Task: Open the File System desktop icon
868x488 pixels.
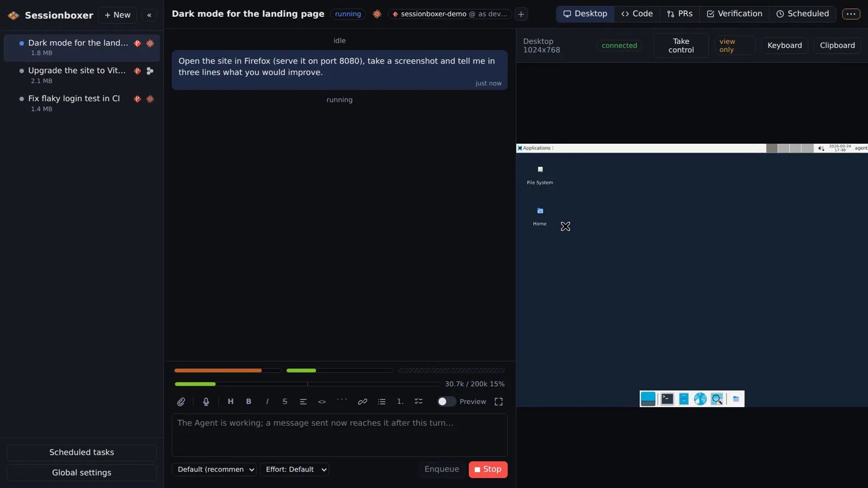Action: pos(540,175)
